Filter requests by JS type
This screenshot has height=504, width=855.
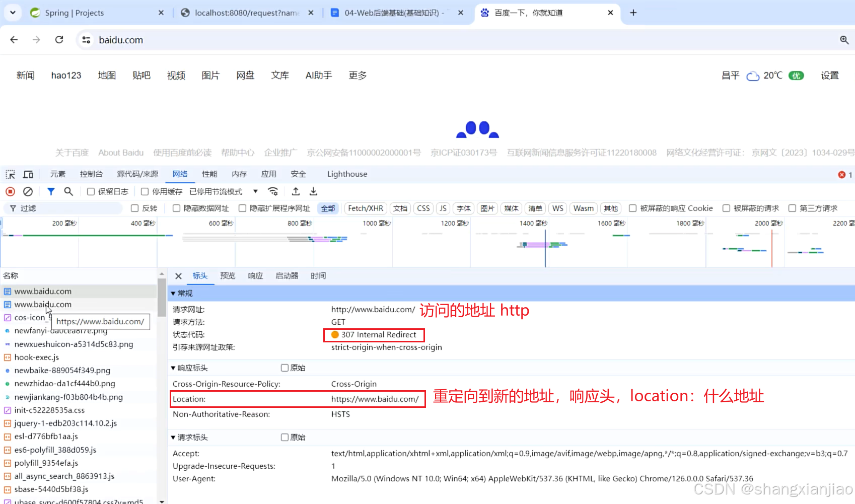[443, 208]
